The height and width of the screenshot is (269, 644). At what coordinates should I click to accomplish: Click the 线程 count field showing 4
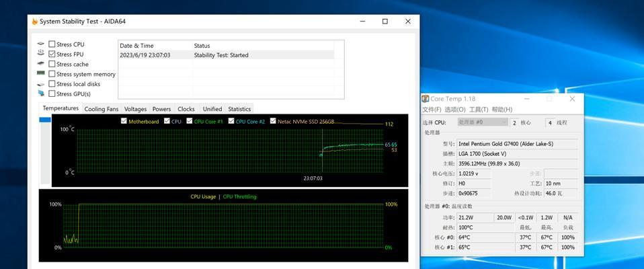tap(550, 122)
